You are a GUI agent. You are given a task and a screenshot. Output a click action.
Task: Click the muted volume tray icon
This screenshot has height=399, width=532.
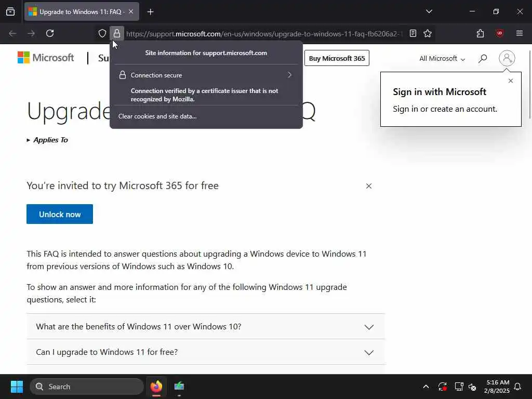(472, 387)
